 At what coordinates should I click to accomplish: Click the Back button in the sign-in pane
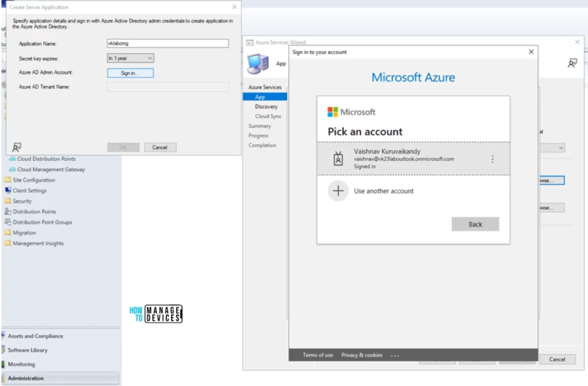tap(475, 225)
